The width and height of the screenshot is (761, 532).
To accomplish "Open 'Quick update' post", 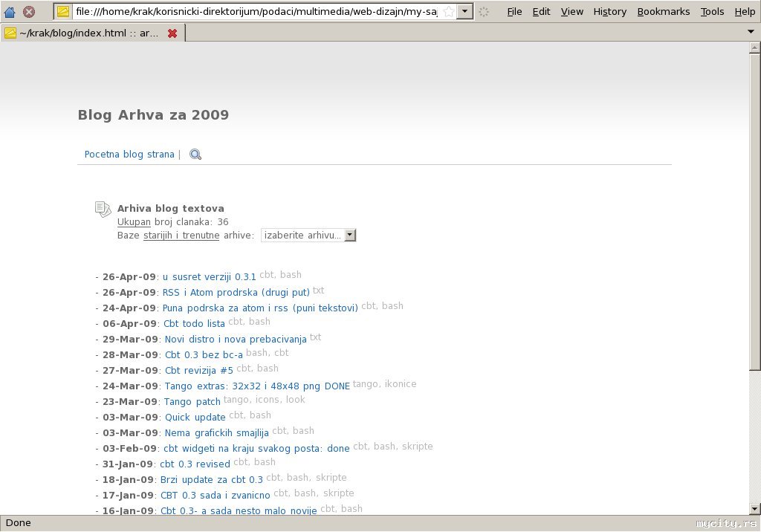I will pyautogui.click(x=195, y=418).
